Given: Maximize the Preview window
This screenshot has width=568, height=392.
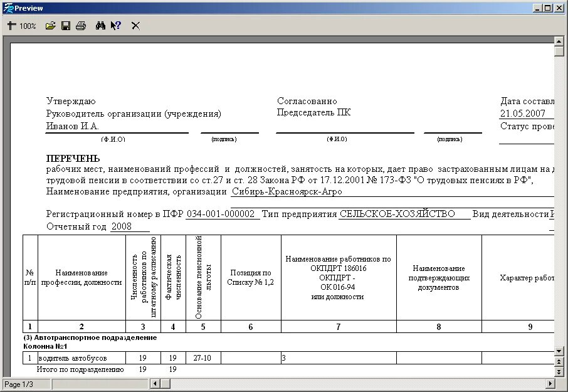Looking at the screenshot, I should coord(548,8).
